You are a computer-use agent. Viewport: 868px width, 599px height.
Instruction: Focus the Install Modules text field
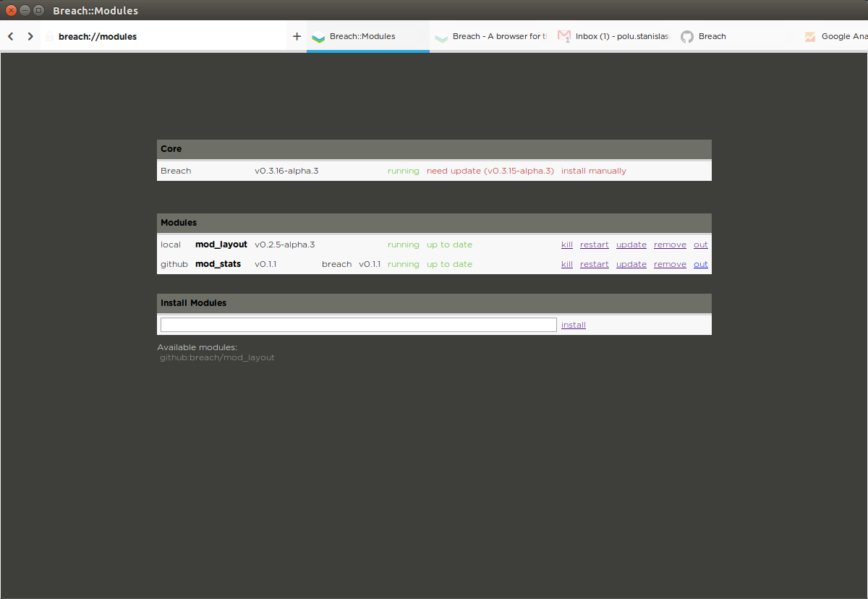(358, 325)
